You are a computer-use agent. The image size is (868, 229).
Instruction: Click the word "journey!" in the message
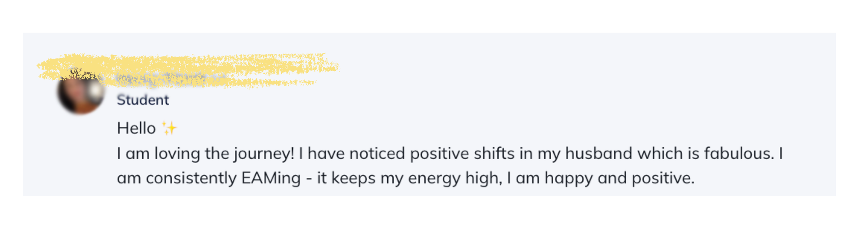tap(264, 154)
